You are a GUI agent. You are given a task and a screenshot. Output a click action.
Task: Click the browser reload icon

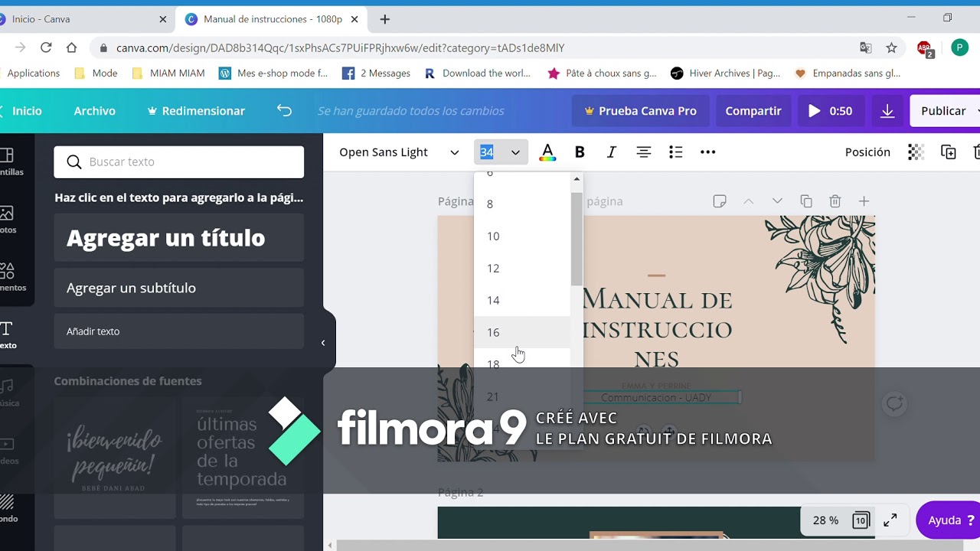click(46, 47)
